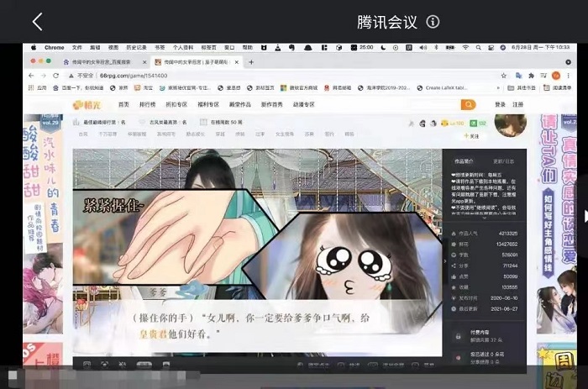The image size is (588, 389).
Task: Switch to the 更新/日志 panel tab
Action: [x=504, y=161]
